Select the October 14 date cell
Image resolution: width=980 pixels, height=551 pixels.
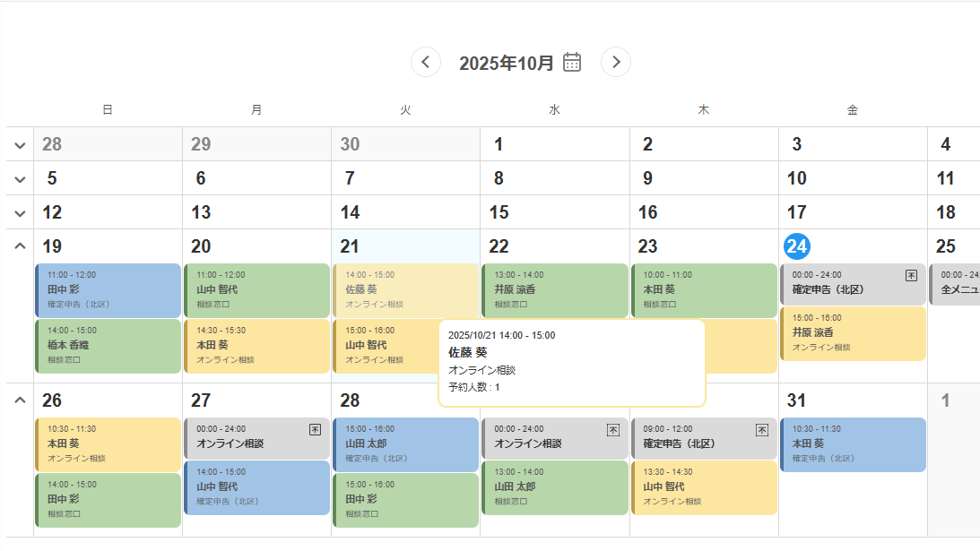[x=405, y=212]
